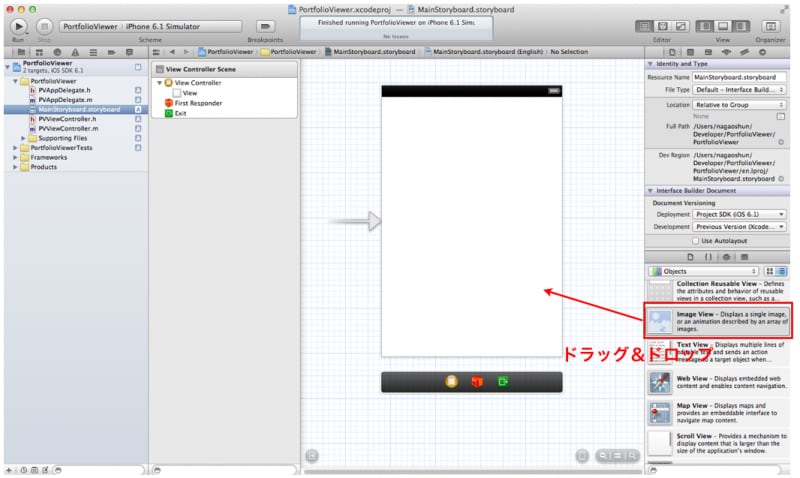Collapse the View Controller outline item
Image resolution: width=800 pixels, height=478 pixels.
click(x=160, y=83)
